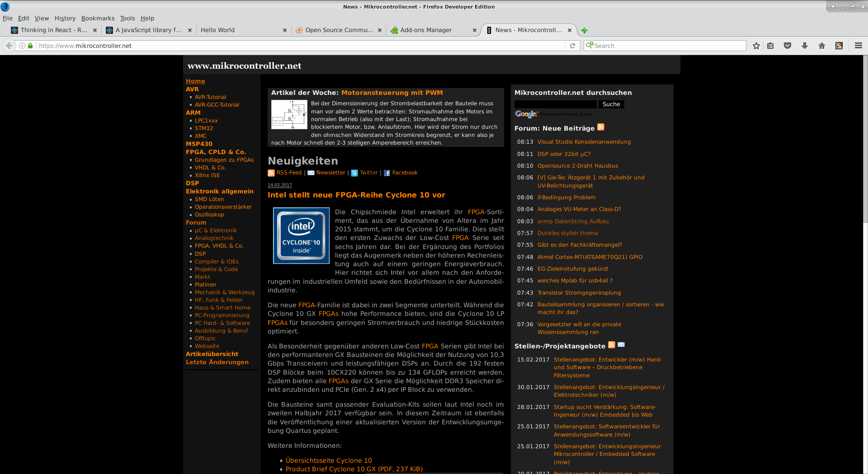Viewport: 868px width, 474px height.
Task: Open the MSP430 sidebar link
Action: [199, 144]
